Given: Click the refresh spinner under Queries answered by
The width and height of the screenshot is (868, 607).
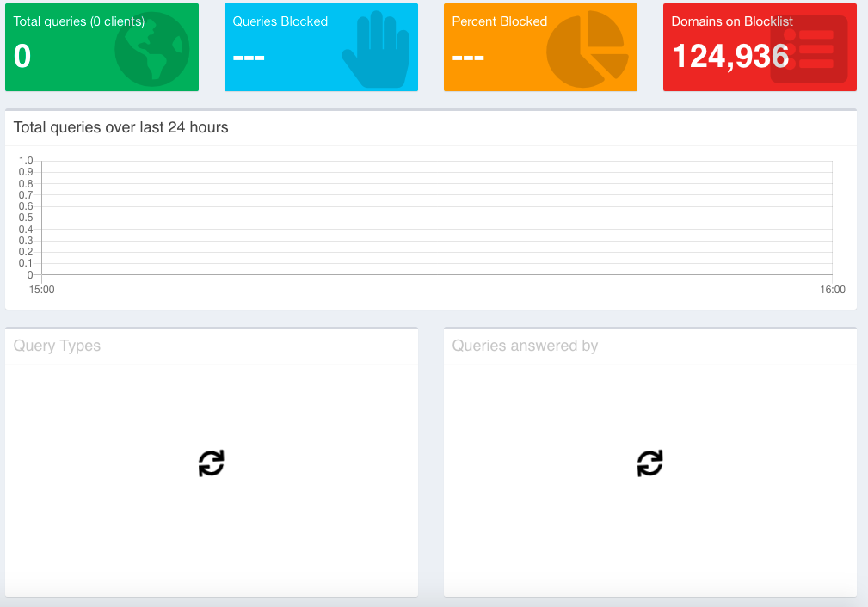Looking at the screenshot, I should pos(649,463).
